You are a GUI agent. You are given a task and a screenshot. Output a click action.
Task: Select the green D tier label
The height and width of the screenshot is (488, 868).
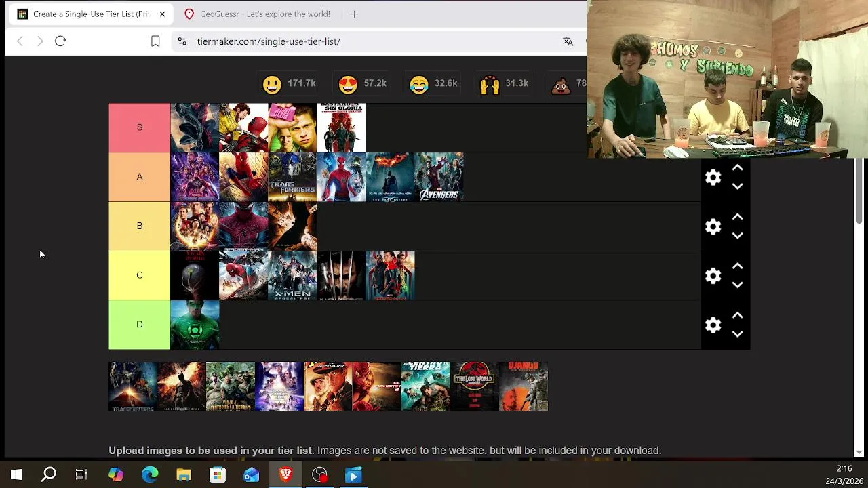click(140, 325)
